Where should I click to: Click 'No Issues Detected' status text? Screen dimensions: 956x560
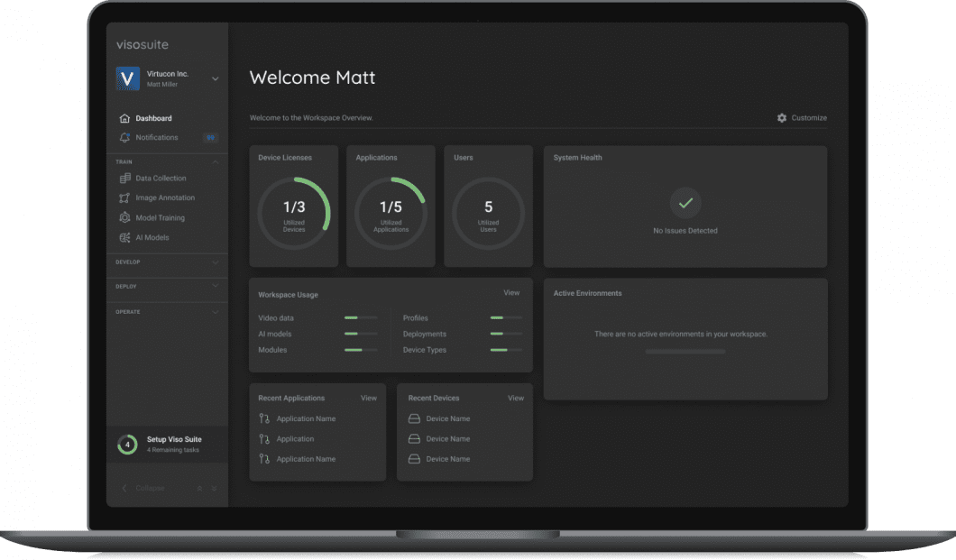[x=685, y=231]
